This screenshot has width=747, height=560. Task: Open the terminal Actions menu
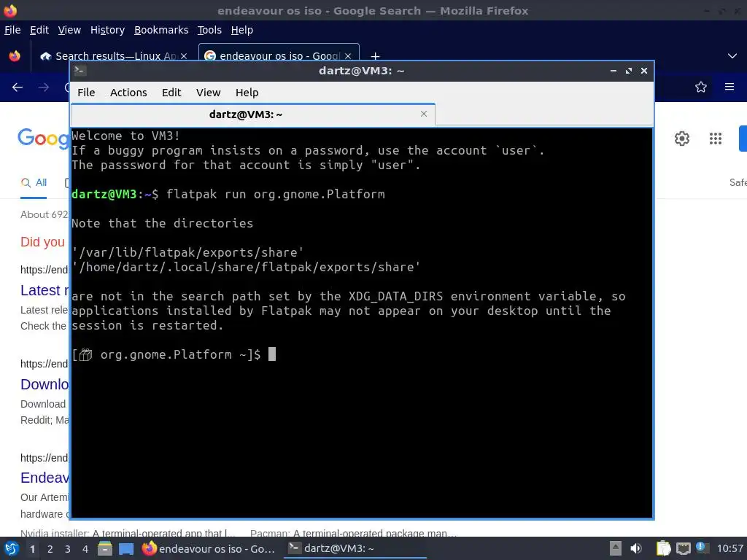pyautogui.click(x=128, y=93)
